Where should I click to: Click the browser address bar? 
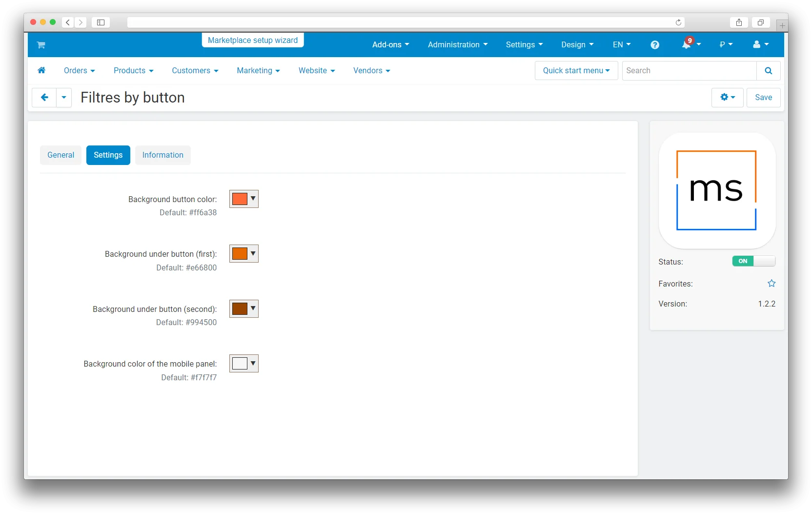pyautogui.click(x=406, y=22)
